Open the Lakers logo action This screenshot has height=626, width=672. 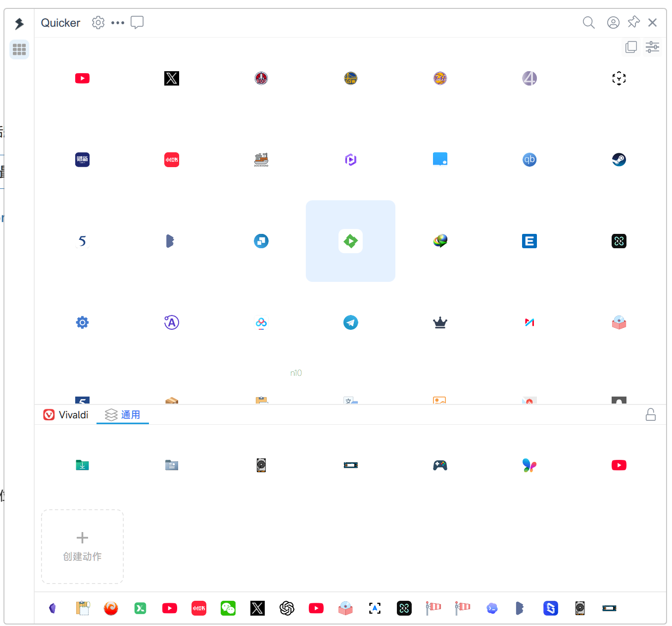440,78
